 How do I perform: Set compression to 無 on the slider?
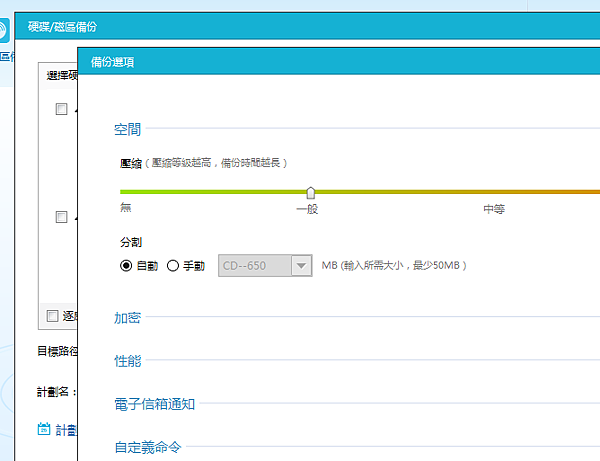click(122, 191)
